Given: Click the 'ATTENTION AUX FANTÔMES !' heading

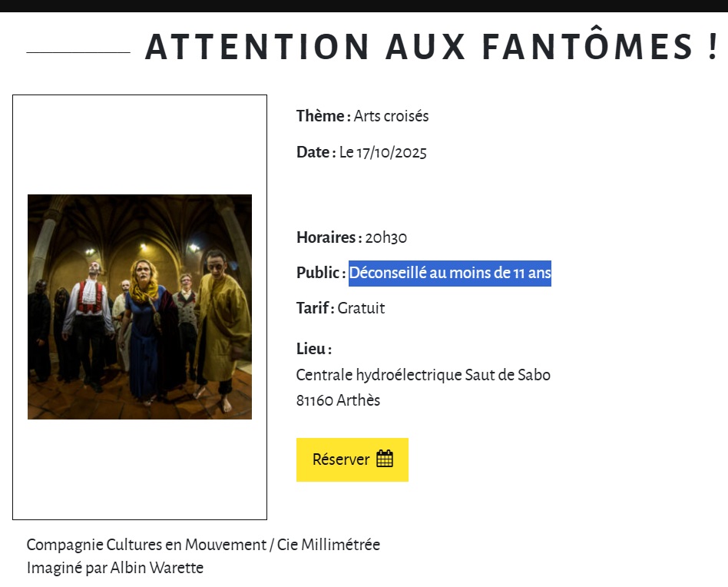Looking at the screenshot, I should [431, 47].
